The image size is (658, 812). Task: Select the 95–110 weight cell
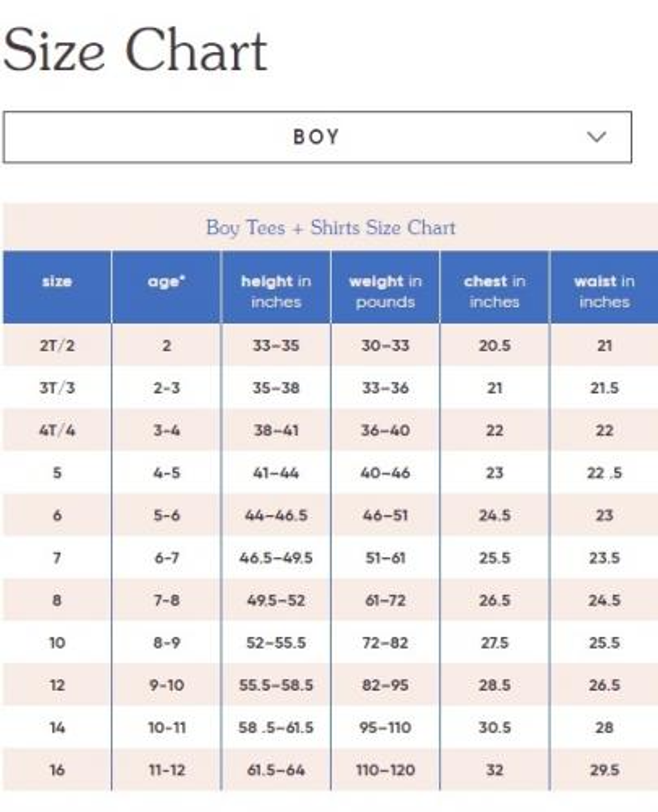click(385, 727)
